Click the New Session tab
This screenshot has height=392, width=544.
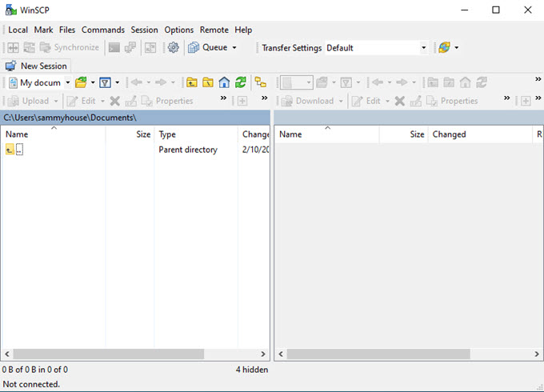pyautogui.click(x=36, y=66)
